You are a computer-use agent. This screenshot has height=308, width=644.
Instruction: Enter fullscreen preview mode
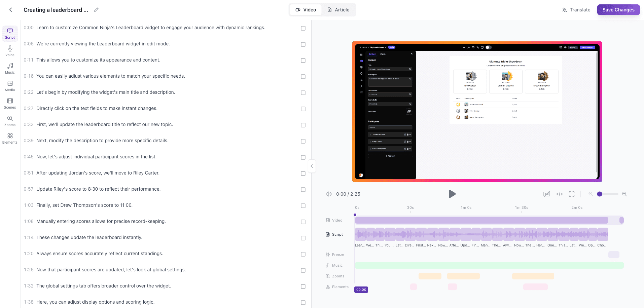click(x=571, y=194)
